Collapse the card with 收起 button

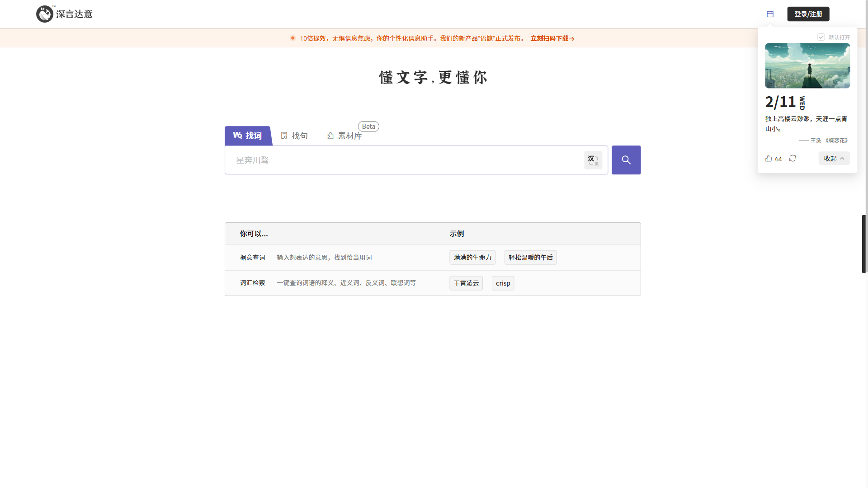point(834,159)
